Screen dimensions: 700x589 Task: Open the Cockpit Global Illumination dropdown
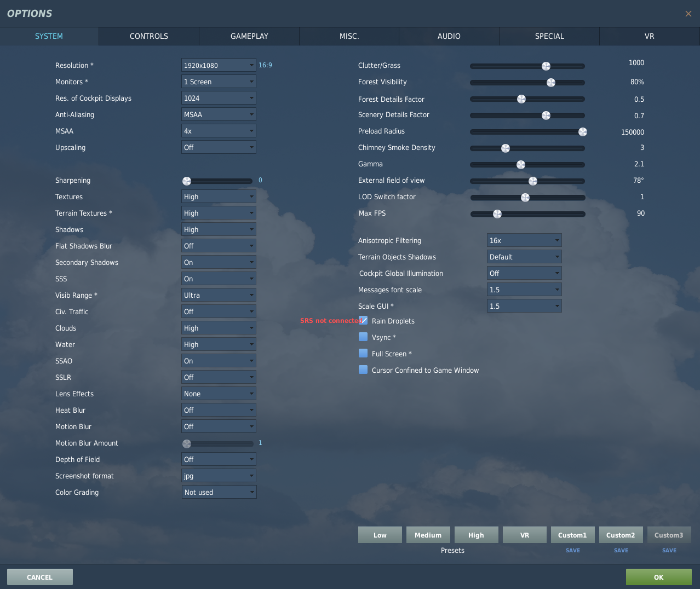(x=524, y=273)
